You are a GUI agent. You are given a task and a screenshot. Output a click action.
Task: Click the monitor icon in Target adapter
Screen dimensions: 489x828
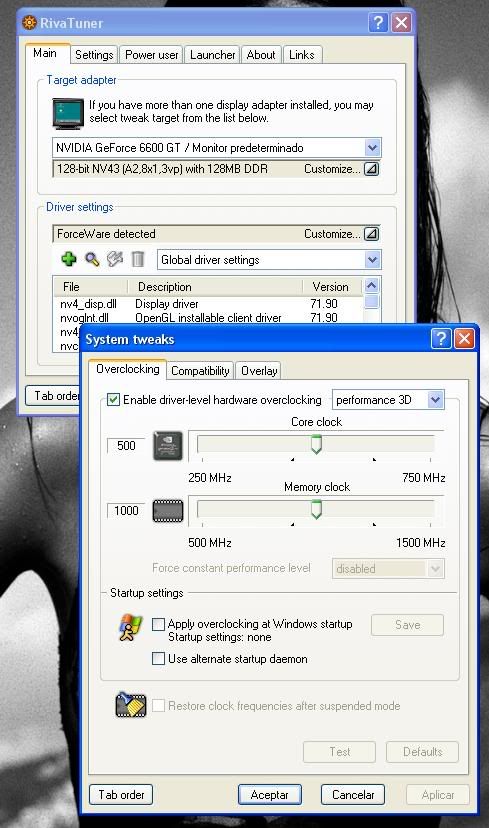pyautogui.click(x=68, y=114)
